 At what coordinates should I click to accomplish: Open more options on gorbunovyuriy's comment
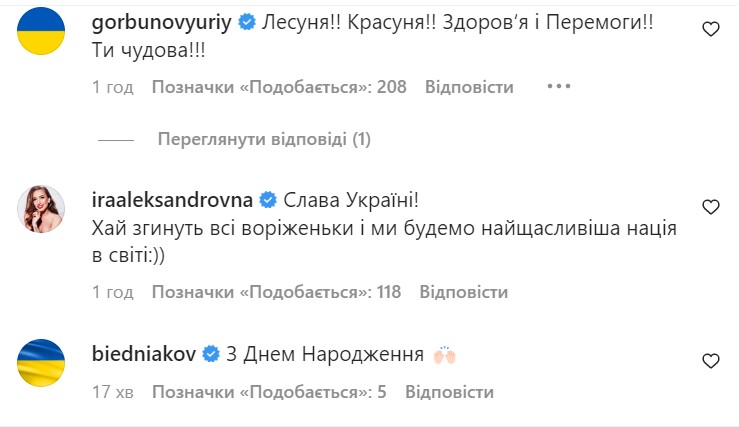click(557, 87)
